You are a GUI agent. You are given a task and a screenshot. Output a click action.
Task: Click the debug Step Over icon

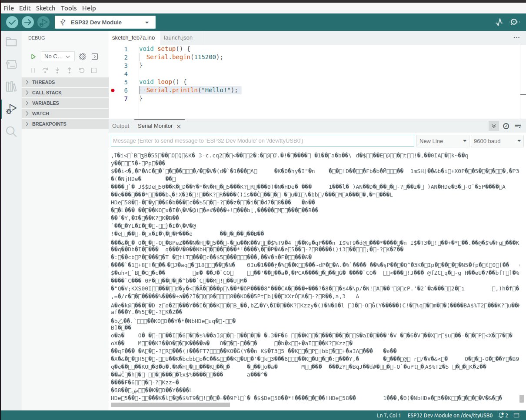(45, 70)
